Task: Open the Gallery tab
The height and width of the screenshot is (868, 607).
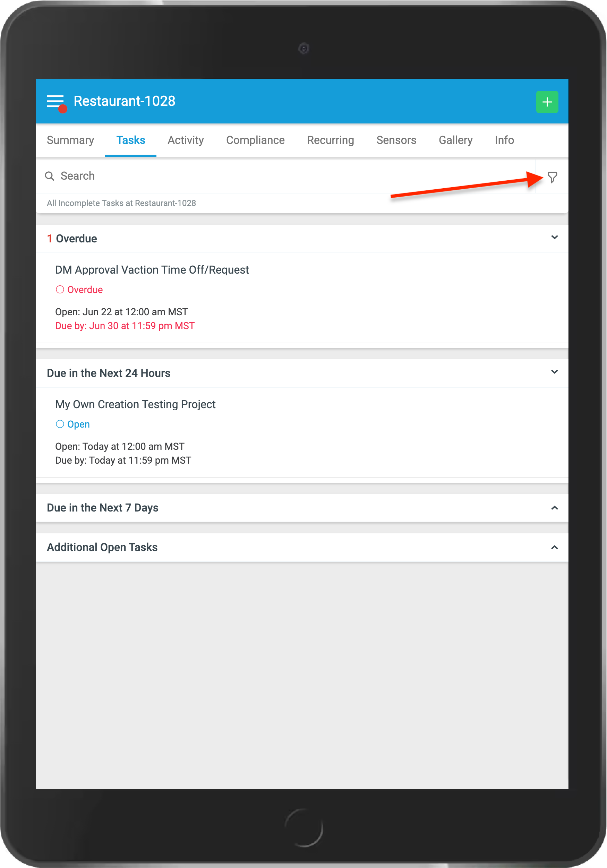Action: (455, 140)
